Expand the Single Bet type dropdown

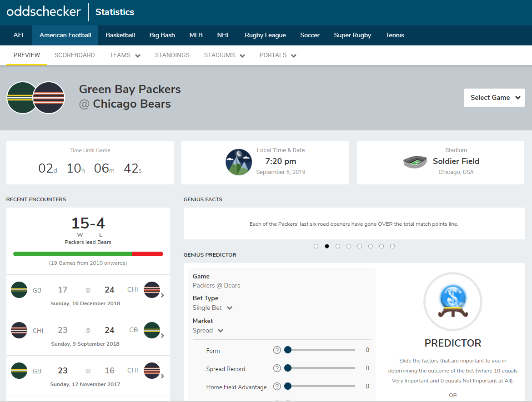click(x=212, y=308)
